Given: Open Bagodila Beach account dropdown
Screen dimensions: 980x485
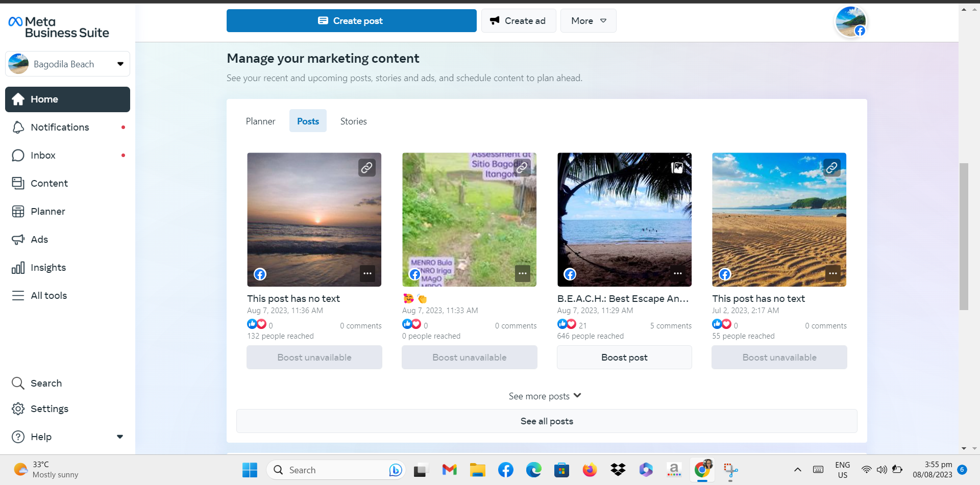Looking at the screenshot, I should pos(67,64).
